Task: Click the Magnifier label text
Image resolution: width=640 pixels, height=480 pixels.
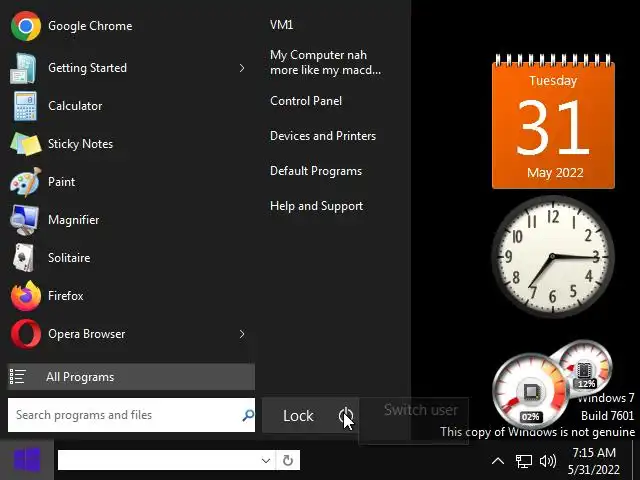Action: point(73,220)
